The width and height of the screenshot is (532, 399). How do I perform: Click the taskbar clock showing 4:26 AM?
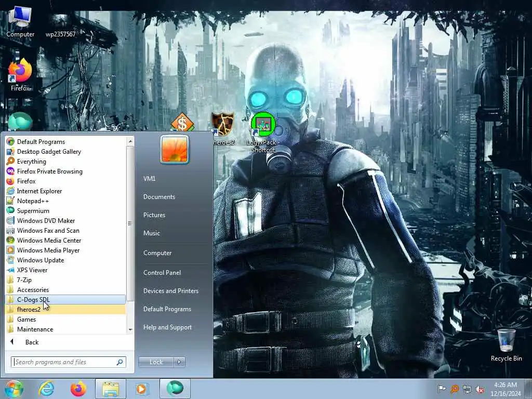tap(506, 389)
